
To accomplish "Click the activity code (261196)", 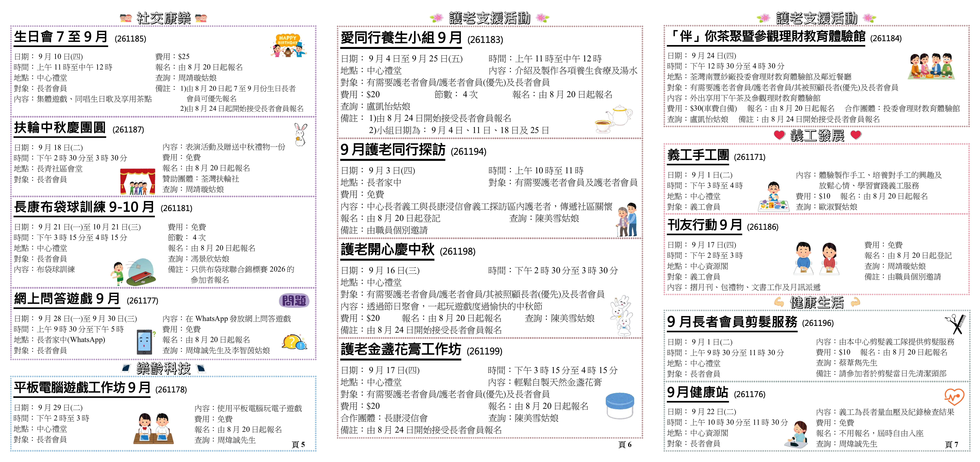I will tap(818, 323).
